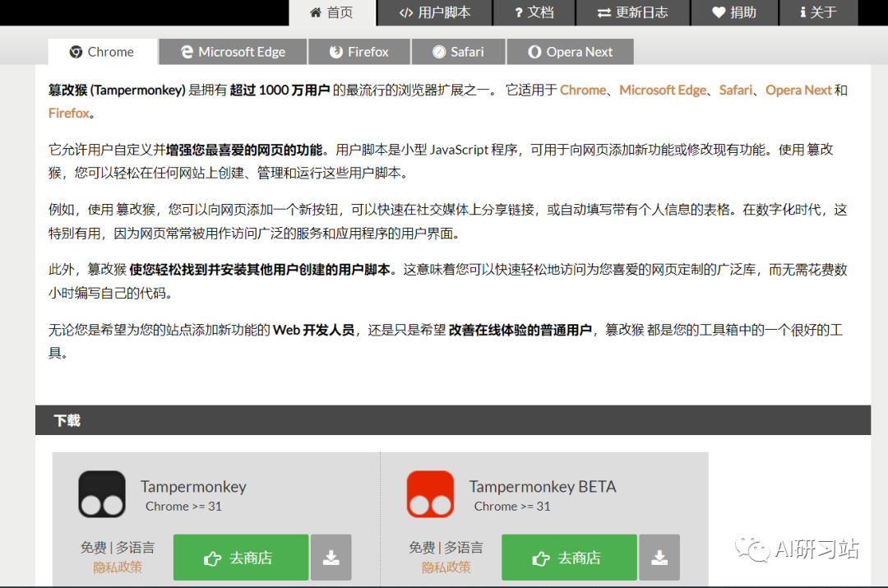Click the Tampermonkey BETA title text

click(543, 487)
